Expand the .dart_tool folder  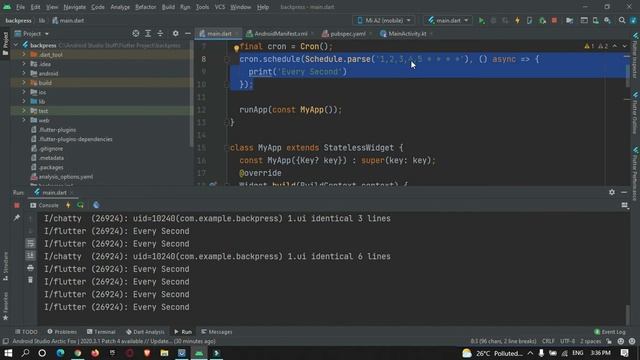[24, 54]
